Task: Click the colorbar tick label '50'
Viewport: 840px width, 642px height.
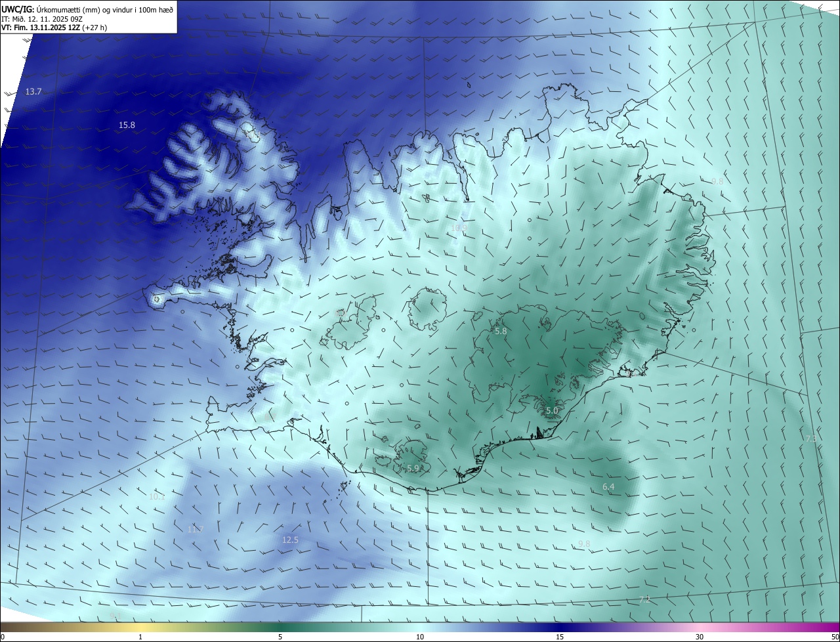Action: (835, 637)
